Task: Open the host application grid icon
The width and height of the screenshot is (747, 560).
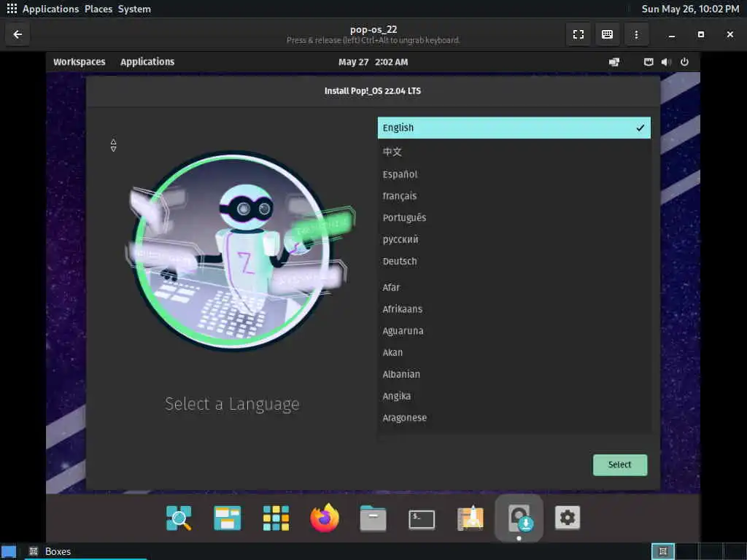Action: click(x=12, y=9)
